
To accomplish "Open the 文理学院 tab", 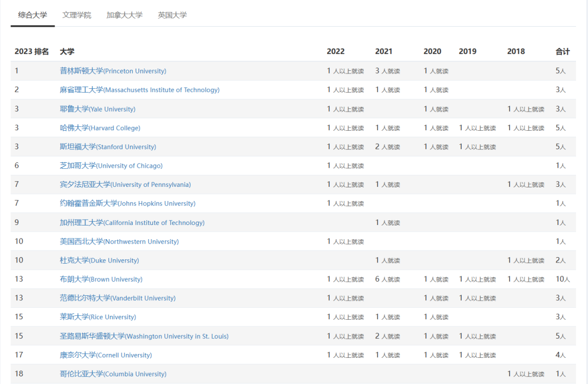I will 77,15.
